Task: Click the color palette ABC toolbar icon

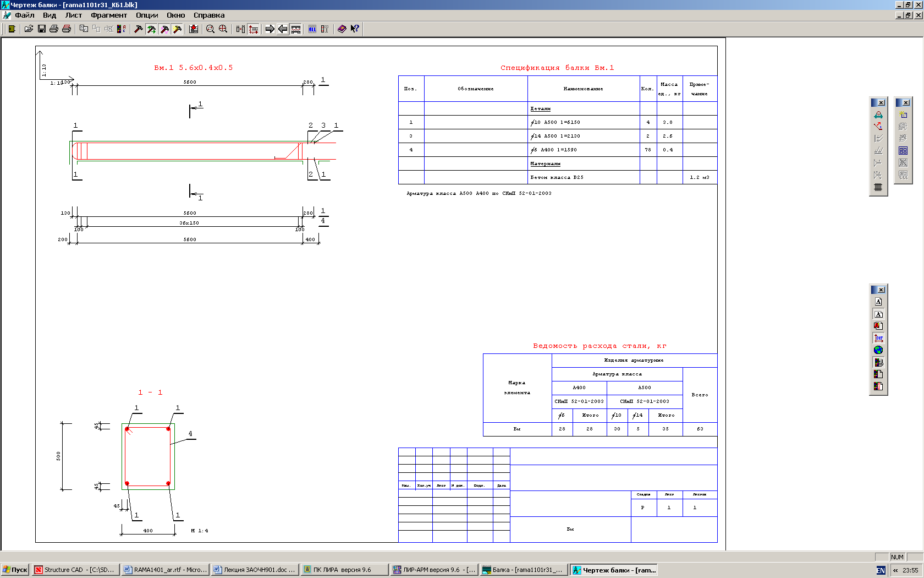Action: [122, 29]
